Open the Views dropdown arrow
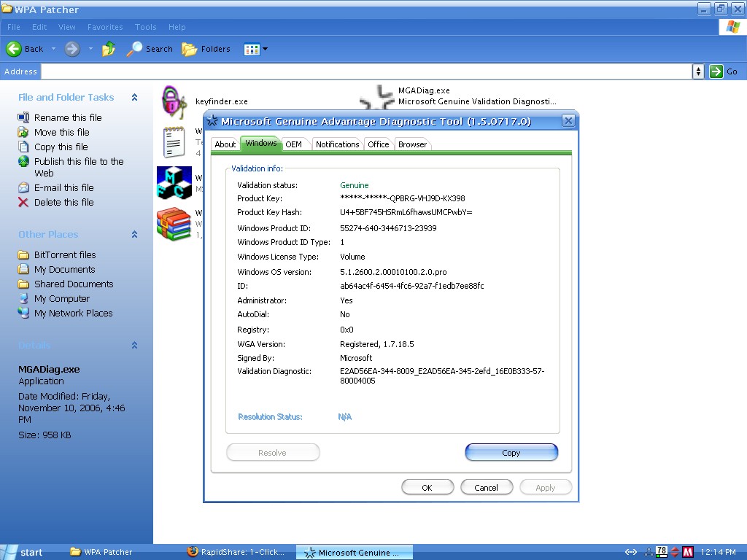Viewport: 747px width, 560px height. 266,49
